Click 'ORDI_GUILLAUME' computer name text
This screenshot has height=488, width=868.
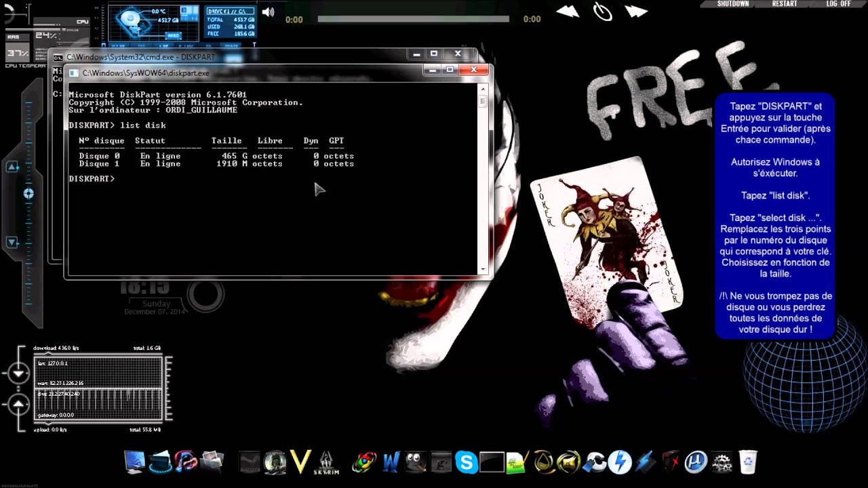[x=201, y=110]
